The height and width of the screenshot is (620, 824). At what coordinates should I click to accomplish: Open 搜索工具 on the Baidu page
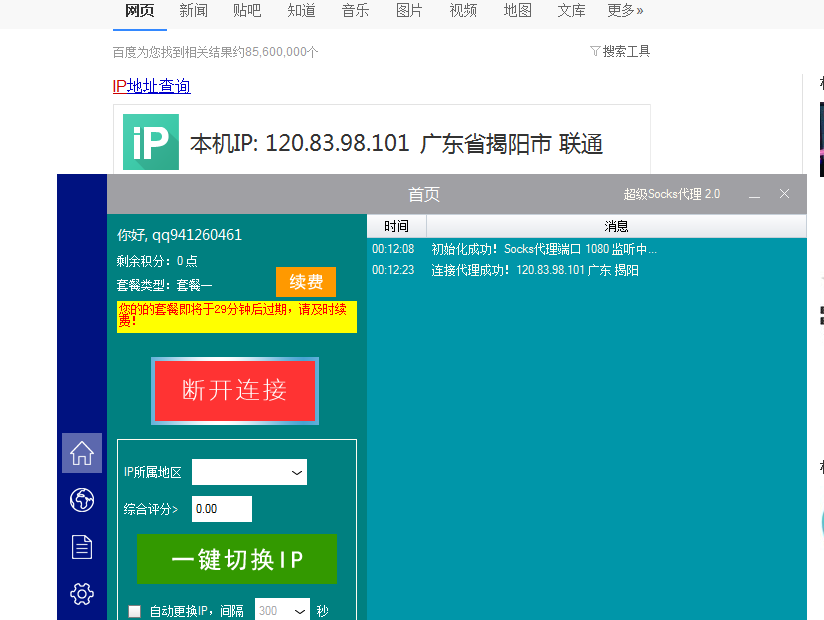(x=626, y=51)
